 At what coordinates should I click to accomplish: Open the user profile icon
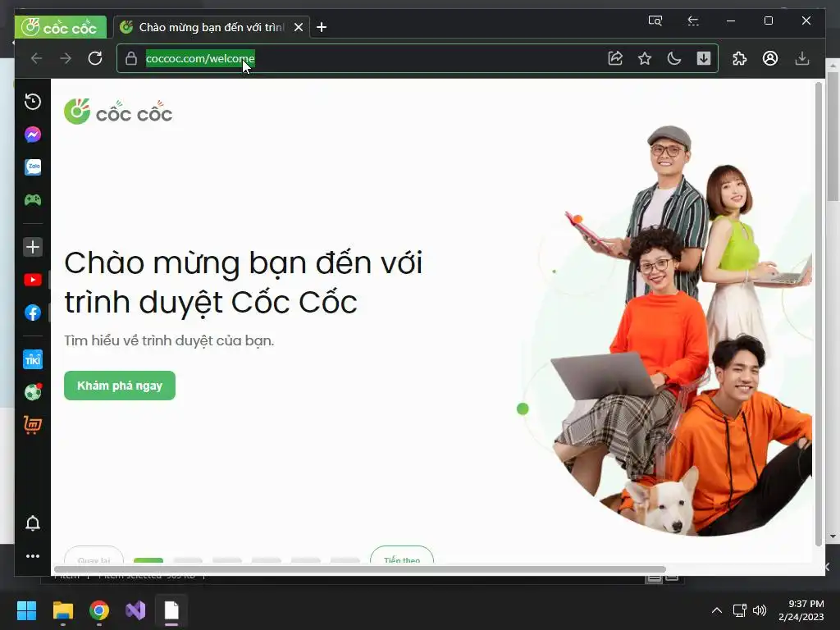tap(770, 58)
